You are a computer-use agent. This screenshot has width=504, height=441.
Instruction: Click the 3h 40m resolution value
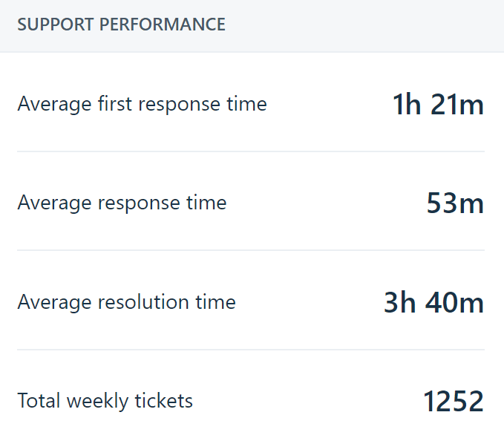(434, 302)
